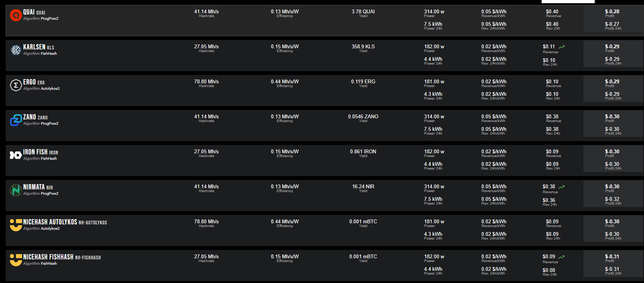Open NICEHASH AUTOLYKOS row title
This screenshot has width=644, height=283.
(65, 222)
